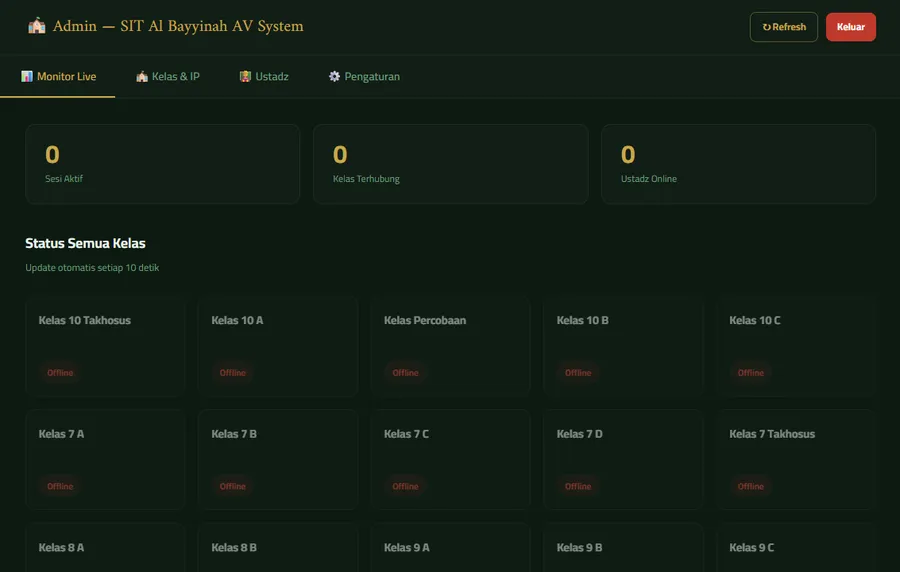Click the Admin — SIT Al Bayyinah title
Viewport: 900px width, 572px height.
(x=178, y=26)
